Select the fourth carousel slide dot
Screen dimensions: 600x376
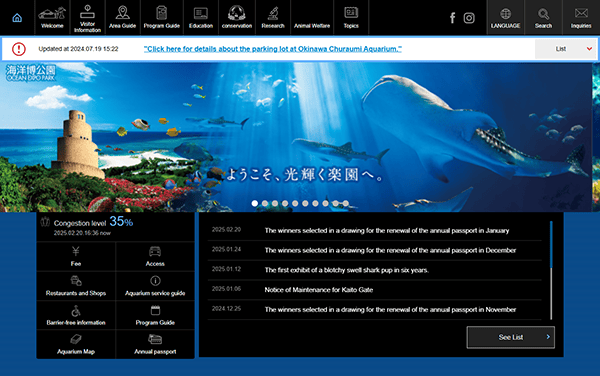(x=285, y=203)
